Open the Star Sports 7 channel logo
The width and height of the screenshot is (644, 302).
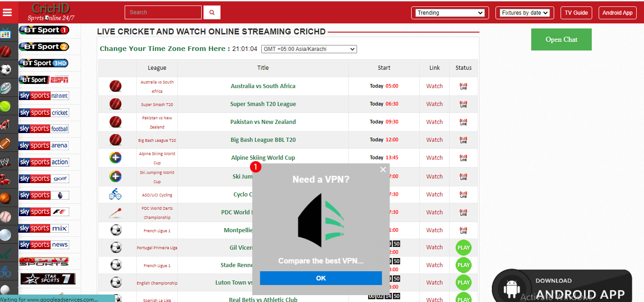coord(48,279)
